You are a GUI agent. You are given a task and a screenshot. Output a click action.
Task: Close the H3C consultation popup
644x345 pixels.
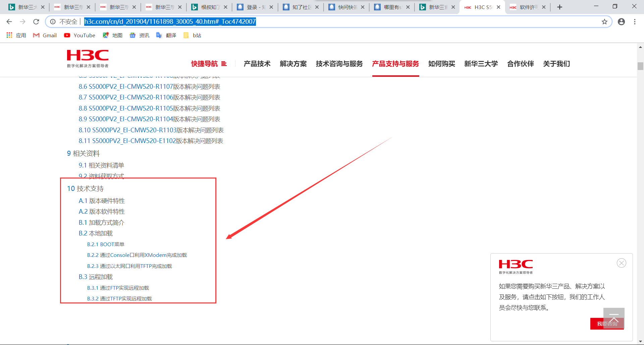(x=622, y=263)
